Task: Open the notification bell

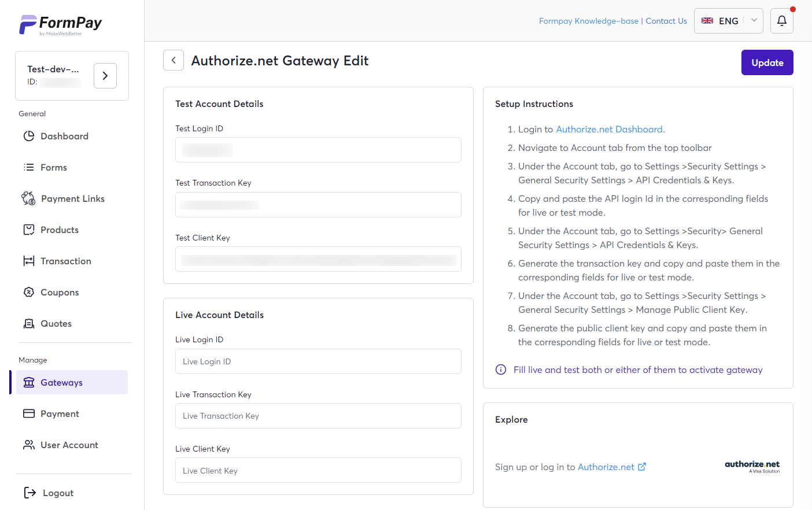Action: pos(781,21)
